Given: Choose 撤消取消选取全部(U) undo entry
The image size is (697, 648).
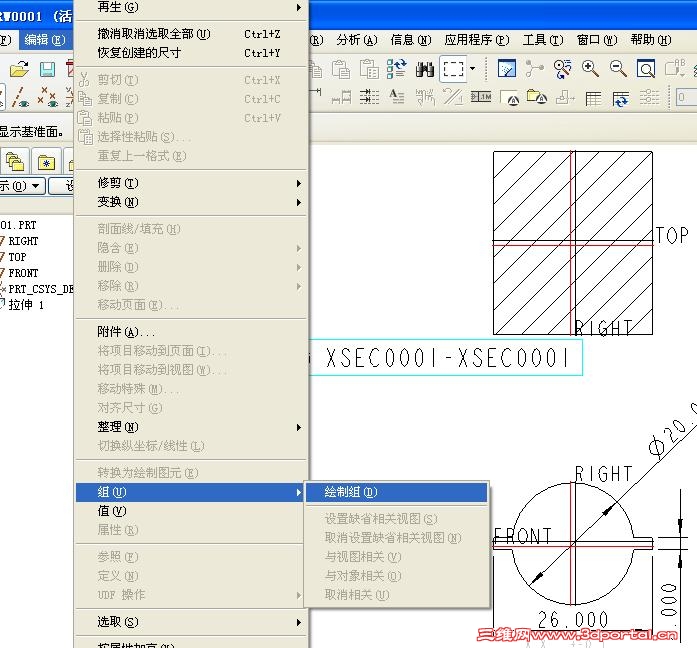Looking at the screenshot, I should (x=191, y=34).
